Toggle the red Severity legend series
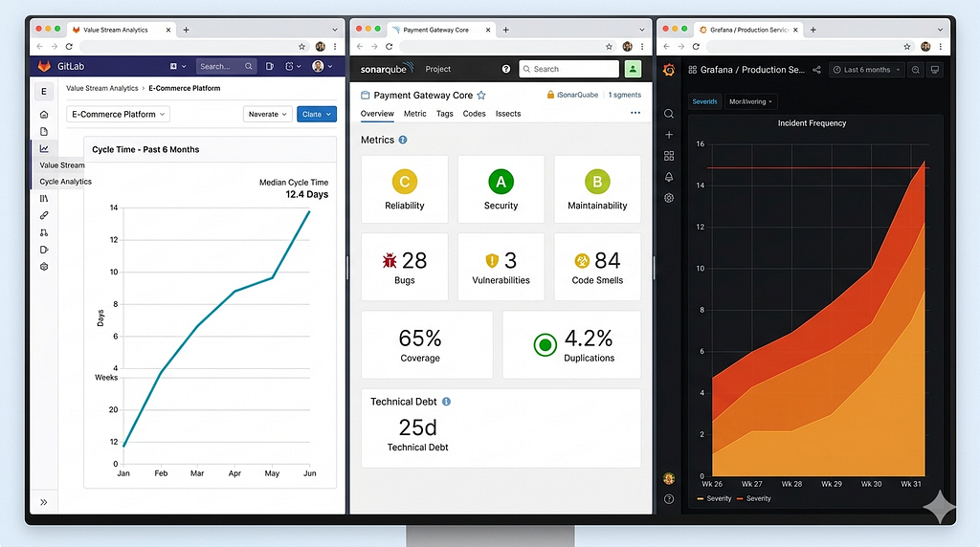980x547 pixels. pos(754,498)
